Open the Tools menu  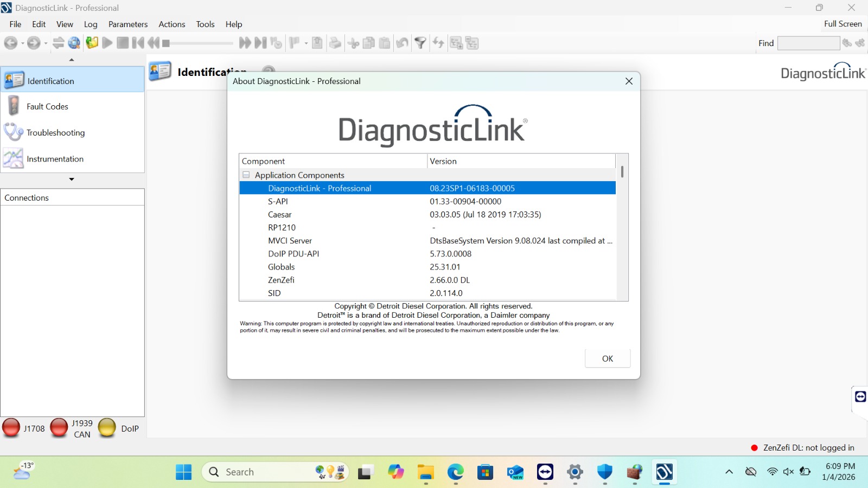(x=206, y=24)
